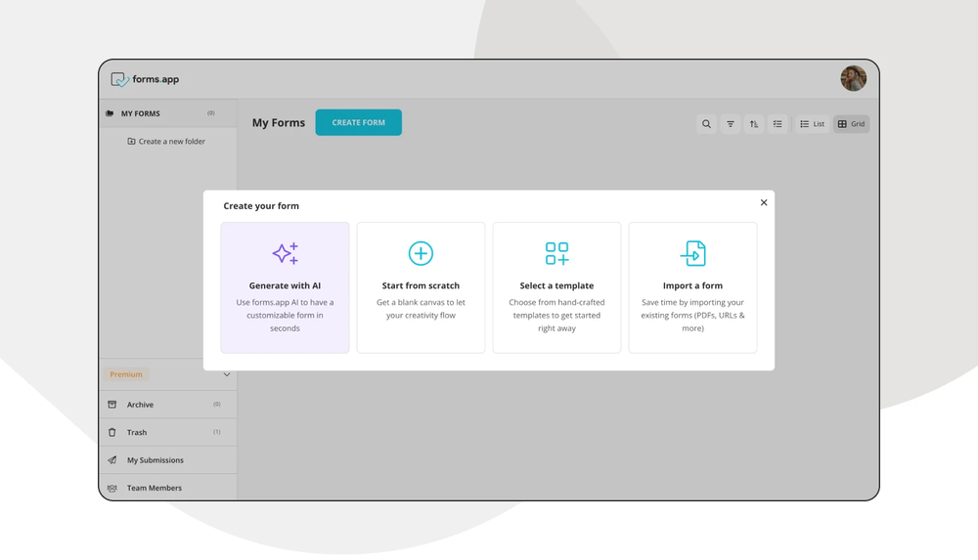Expand the Premium section chevron
Image resolution: width=978 pixels, height=560 pixels.
point(227,374)
